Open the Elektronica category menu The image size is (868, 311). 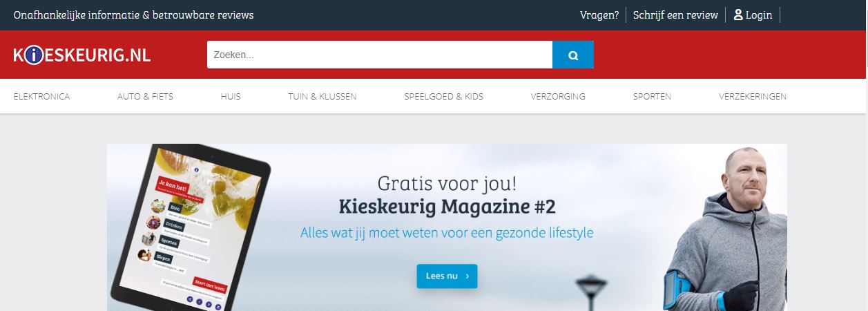point(41,97)
